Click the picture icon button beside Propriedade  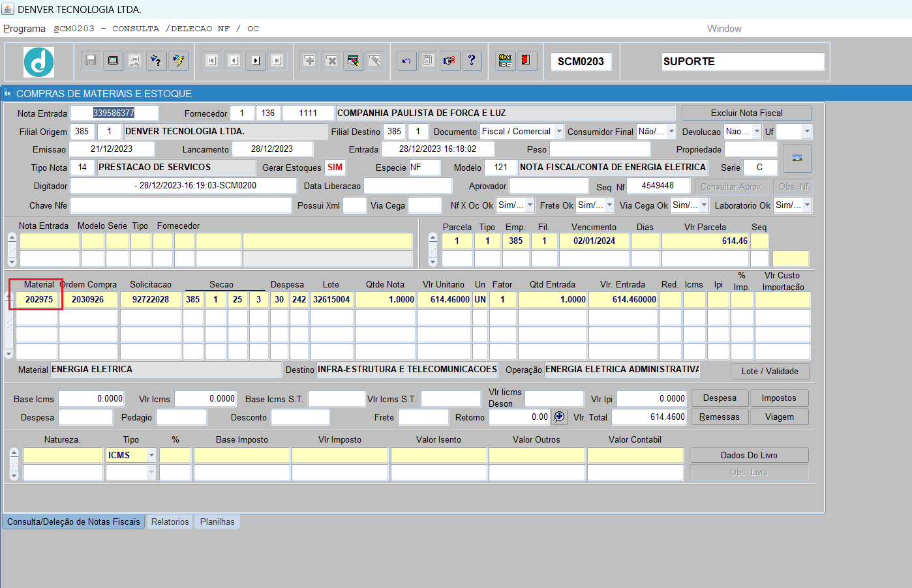click(797, 158)
